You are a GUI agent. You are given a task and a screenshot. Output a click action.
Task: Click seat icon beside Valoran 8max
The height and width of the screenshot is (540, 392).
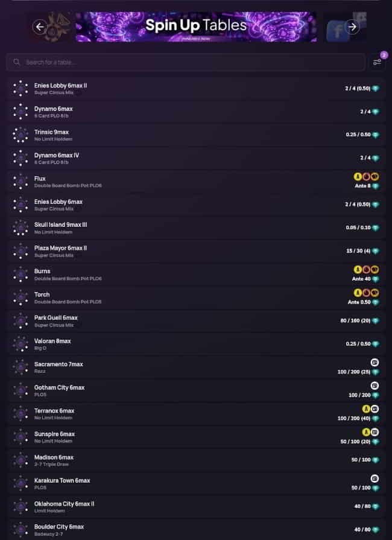21,344
